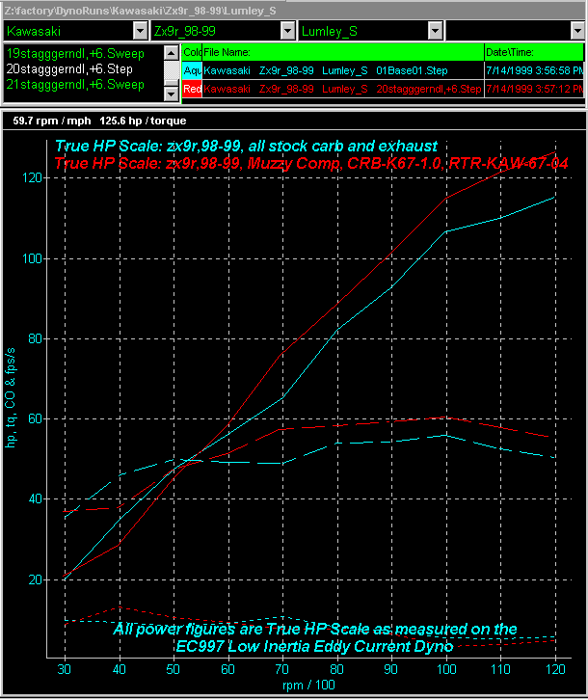This screenshot has width=588, height=700.
Task: Select run 19stagggerndl,+6.Sweep in list
Action: click(x=75, y=54)
